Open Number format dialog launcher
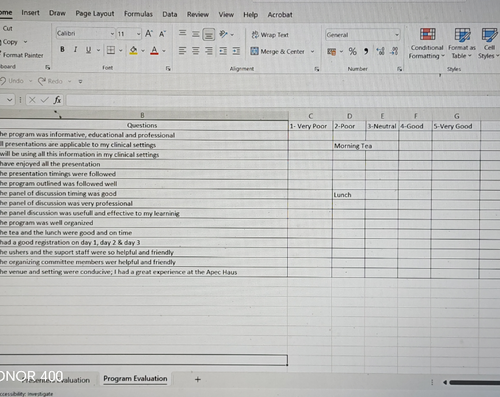 click(399, 69)
